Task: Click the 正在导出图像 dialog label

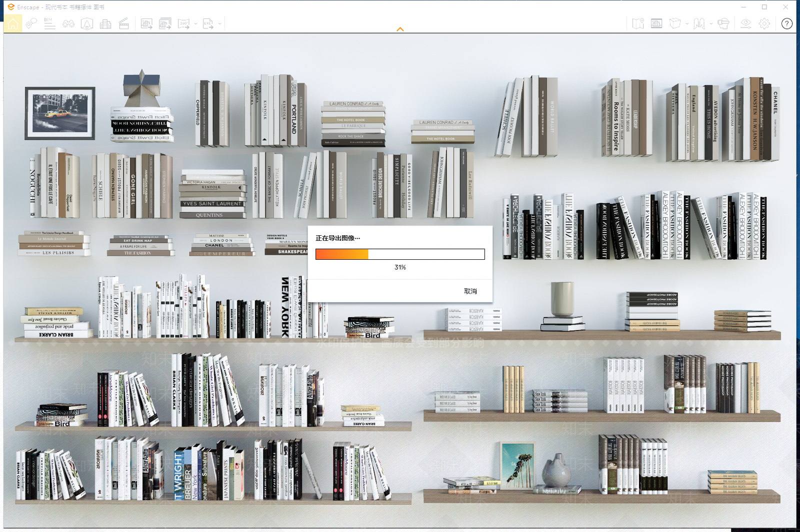Action: 337,238
